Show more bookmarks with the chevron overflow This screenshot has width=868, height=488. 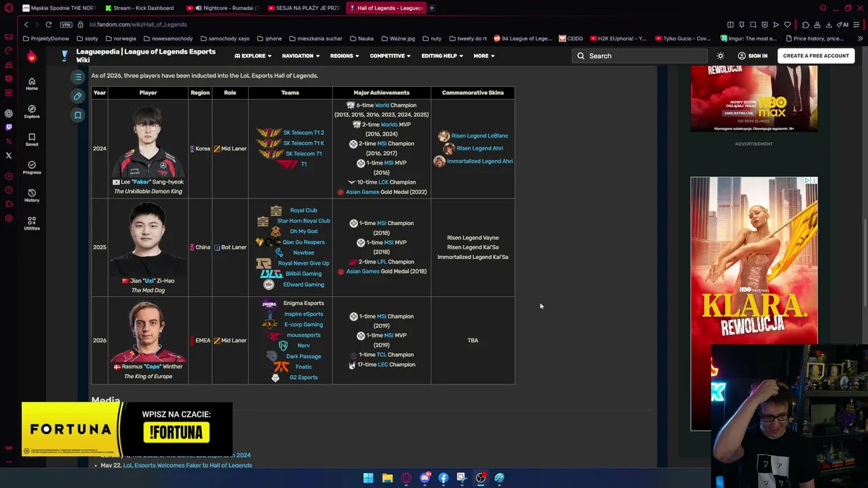pos(860,39)
